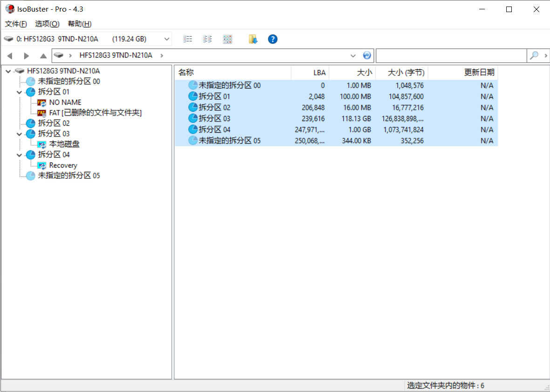Sort by the LBA column header
Screen dimensions: 550x392
pos(310,73)
